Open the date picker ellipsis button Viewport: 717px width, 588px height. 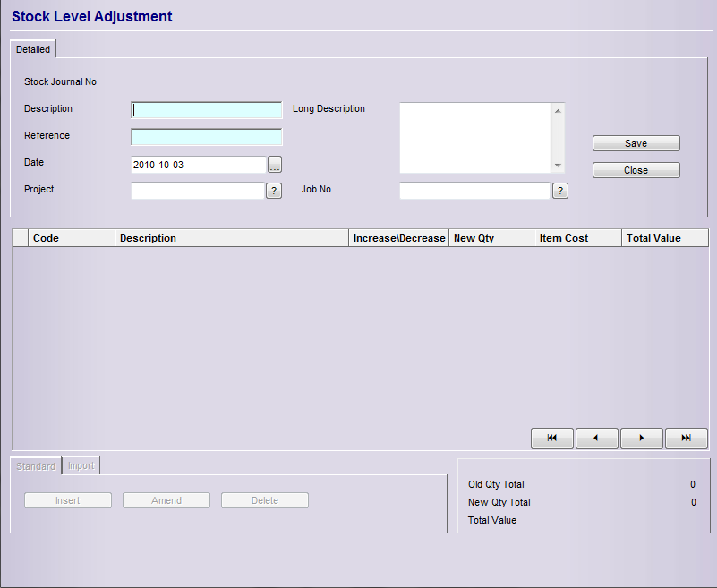[x=275, y=165]
